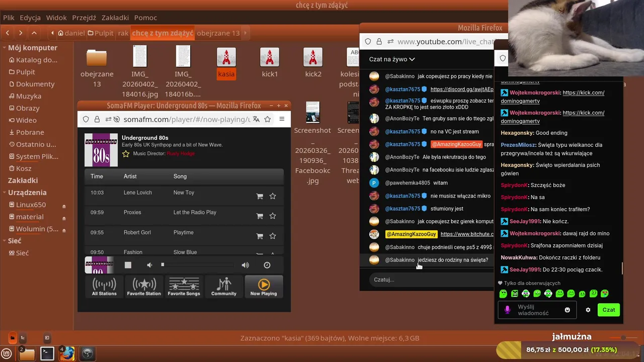The height and width of the screenshot is (362, 644).
Task: Click the green Czat send button
Action: coord(609,310)
